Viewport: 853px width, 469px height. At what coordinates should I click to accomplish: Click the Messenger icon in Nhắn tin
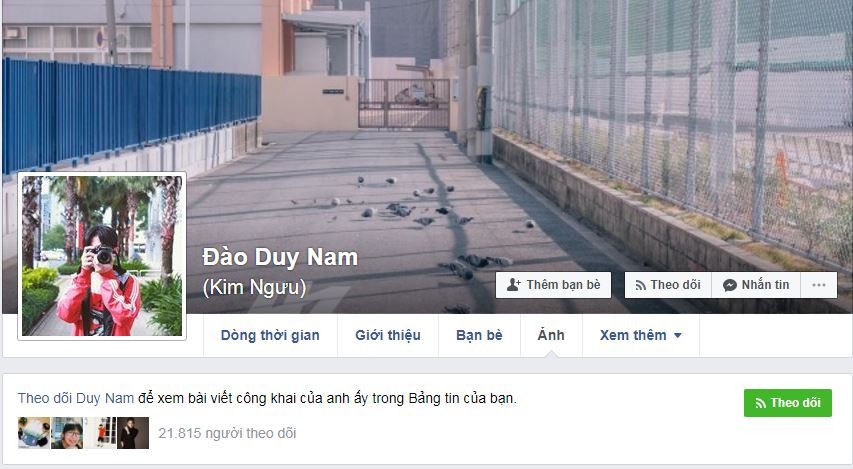(730, 285)
